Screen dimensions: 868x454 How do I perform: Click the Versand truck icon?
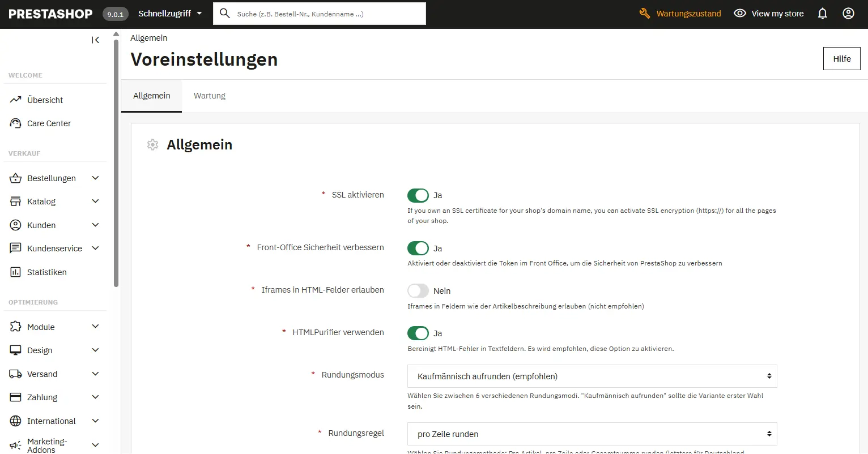coord(15,374)
